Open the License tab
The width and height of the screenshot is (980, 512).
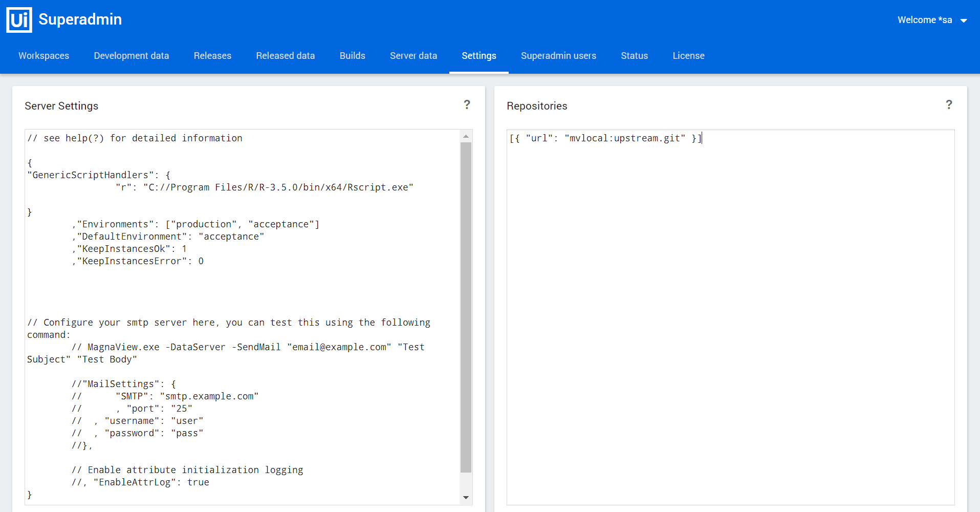click(688, 56)
